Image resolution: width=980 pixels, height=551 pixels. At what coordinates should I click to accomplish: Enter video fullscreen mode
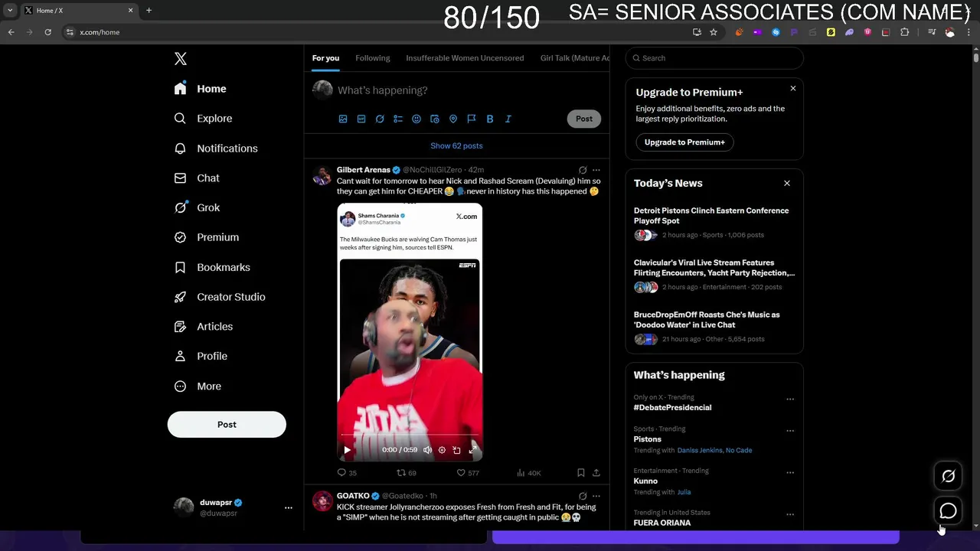(x=472, y=450)
